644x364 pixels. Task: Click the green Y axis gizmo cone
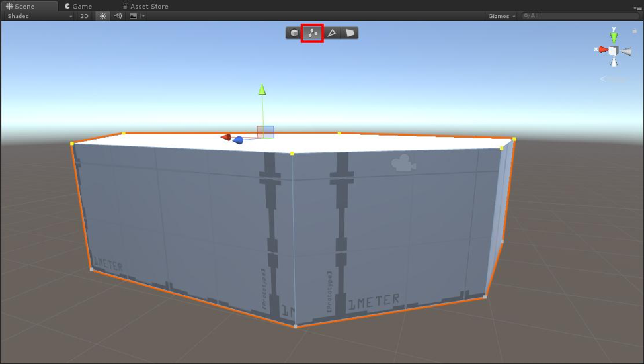coord(614,37)
